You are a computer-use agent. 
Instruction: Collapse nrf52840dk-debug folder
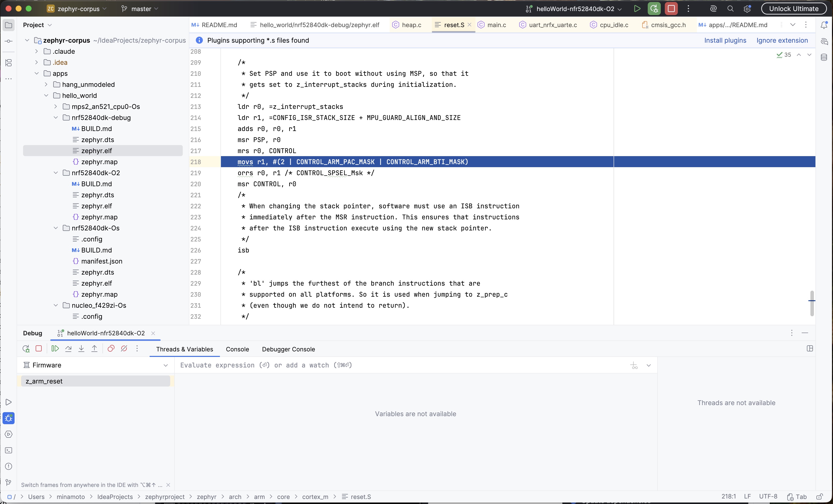click(x=56, y=118)
